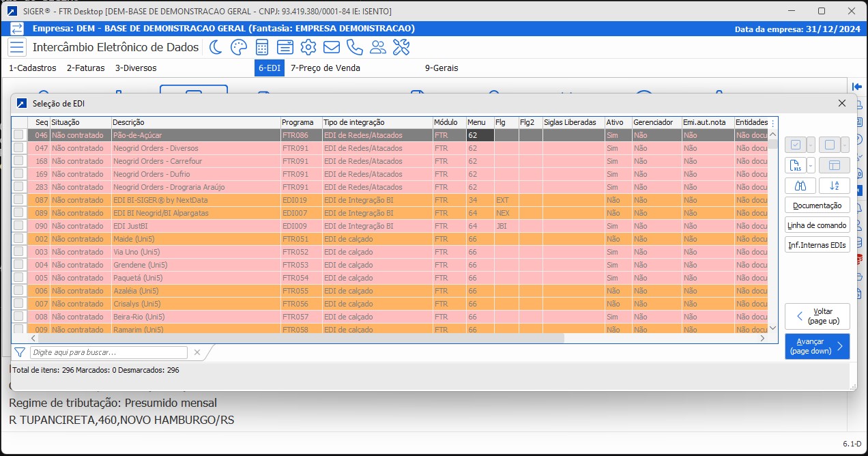The width and height of the screenshot is (868, 456).
Task: Select the checkbox for Neogrid Orders - Carrefour
Action: pyautogui.click(x=18, y=161)
